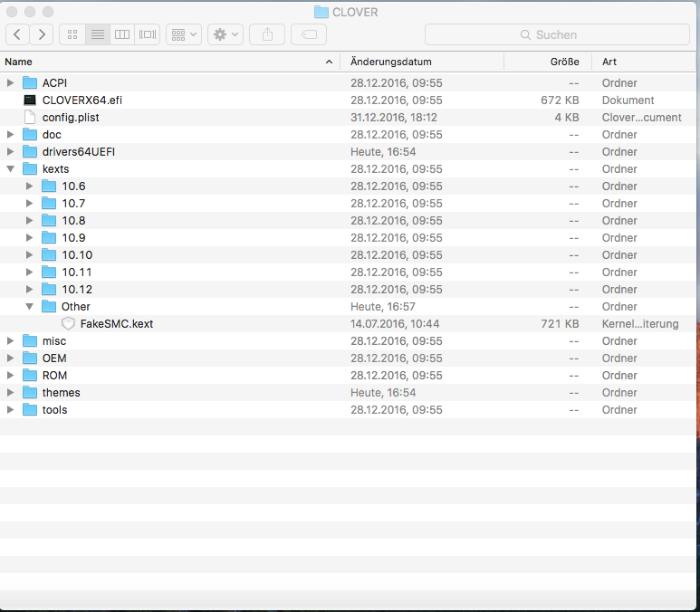Expand the 10.11 folder

[30, 272]
